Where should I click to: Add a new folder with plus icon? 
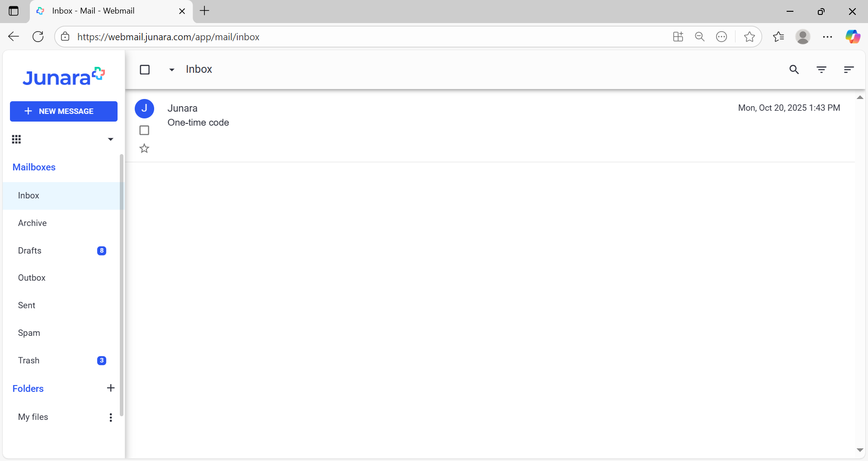click(x=111, y=388)
